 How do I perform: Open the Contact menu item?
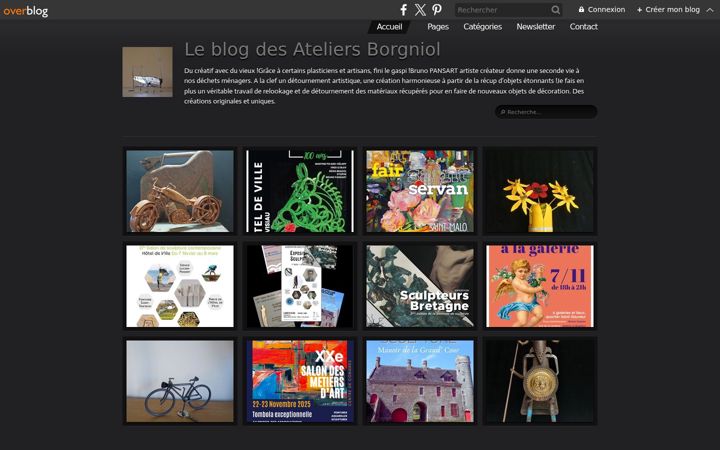coord(584,27)
